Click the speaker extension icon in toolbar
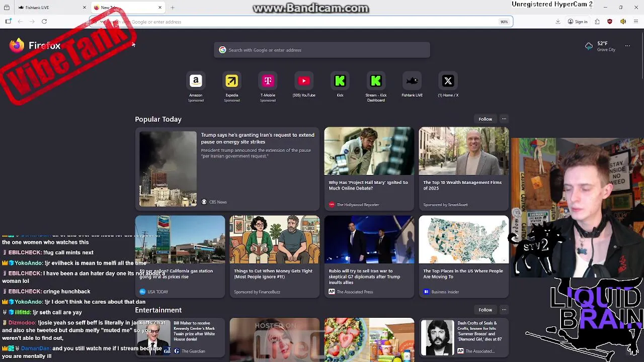Screen dimensions: 644x362 tap(623, 22)
